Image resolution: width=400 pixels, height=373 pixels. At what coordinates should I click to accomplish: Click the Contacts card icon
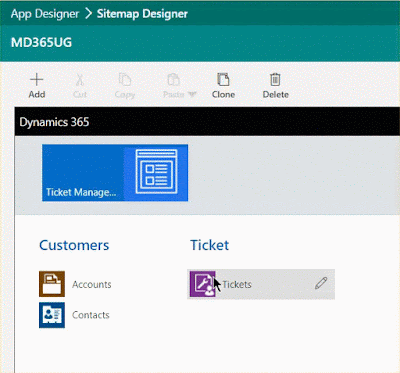coord(52,315)
